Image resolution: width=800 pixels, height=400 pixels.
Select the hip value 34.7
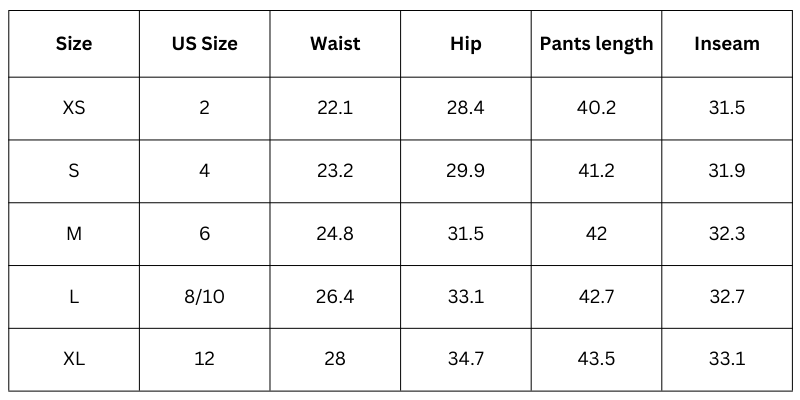465,359
